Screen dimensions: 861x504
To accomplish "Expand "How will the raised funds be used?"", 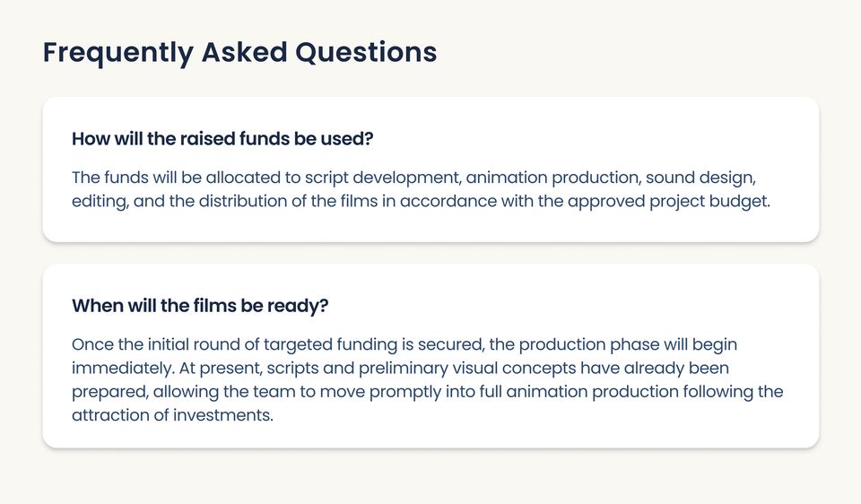I will pyautogui.click(x=222, y=140).
